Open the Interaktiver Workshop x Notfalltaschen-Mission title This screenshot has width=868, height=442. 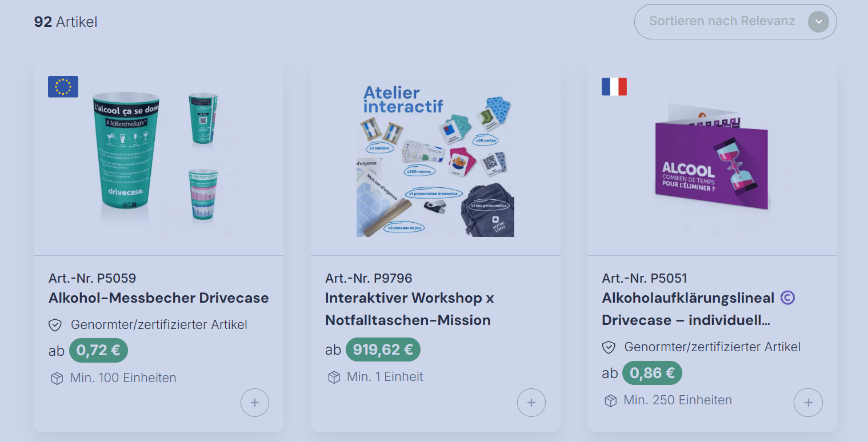pyautogui.click(x=409, y=309)
